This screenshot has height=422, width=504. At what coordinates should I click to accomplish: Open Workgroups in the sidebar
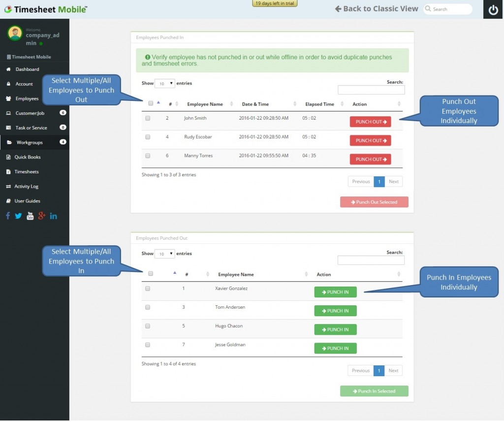(x=30, y=142)
